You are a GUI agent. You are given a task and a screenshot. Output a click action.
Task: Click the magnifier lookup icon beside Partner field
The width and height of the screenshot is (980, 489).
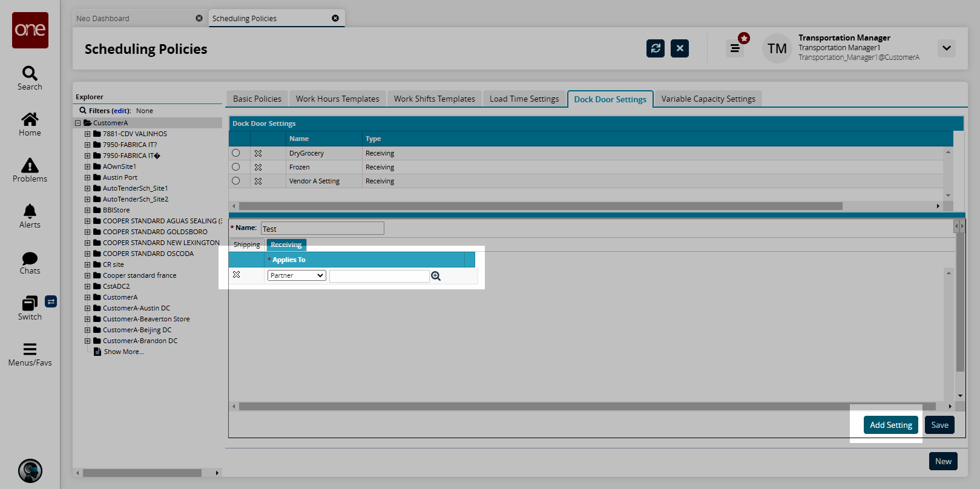436,276
